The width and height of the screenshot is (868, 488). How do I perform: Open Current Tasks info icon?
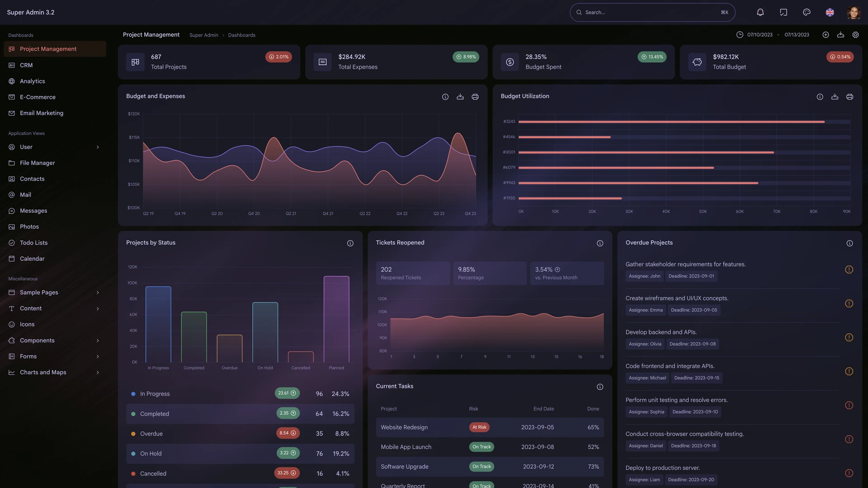click(x=600, y=387)
